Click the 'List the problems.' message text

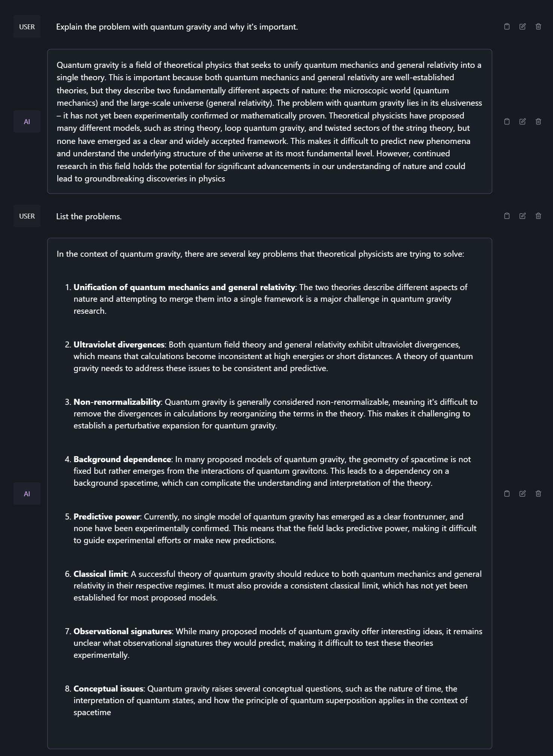tap(89, 217)
